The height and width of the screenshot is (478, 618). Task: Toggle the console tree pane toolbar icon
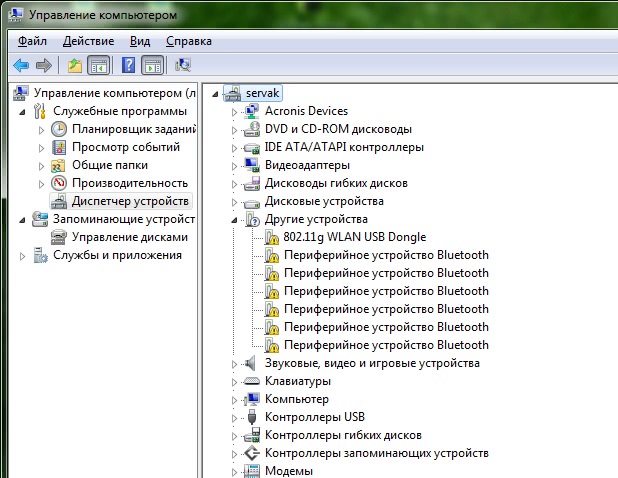(99, 65)
